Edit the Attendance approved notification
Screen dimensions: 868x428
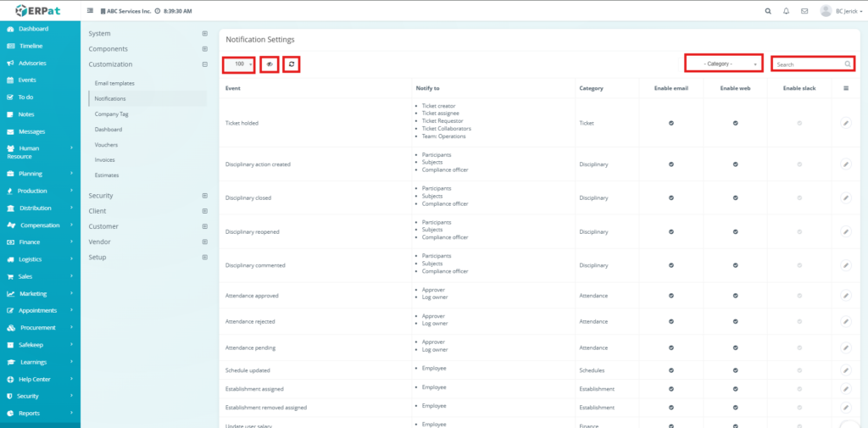tap(846, 295)
